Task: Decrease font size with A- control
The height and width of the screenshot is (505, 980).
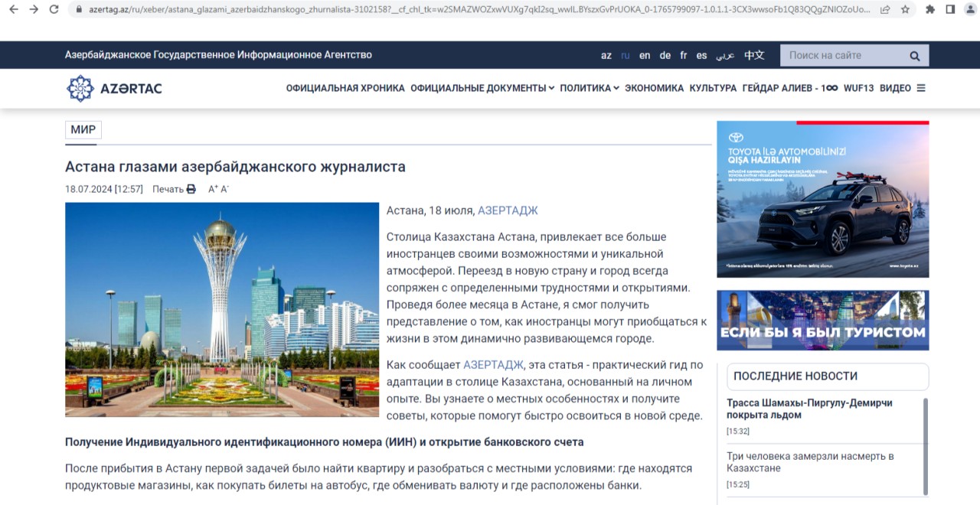Action: [x=225, y=190]
